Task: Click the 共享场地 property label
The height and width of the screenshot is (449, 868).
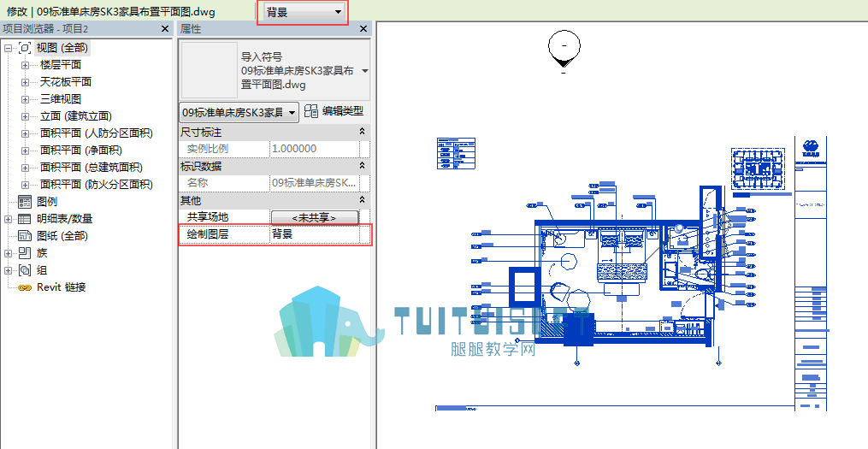Action: click(208, 217)
